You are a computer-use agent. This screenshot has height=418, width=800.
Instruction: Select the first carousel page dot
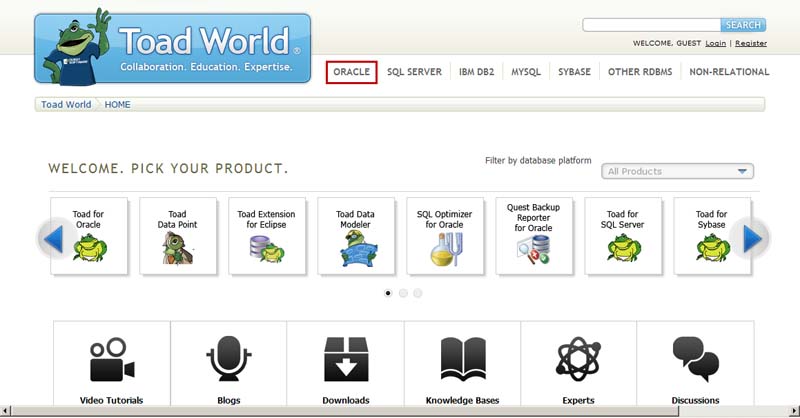[x=388, y=293]
